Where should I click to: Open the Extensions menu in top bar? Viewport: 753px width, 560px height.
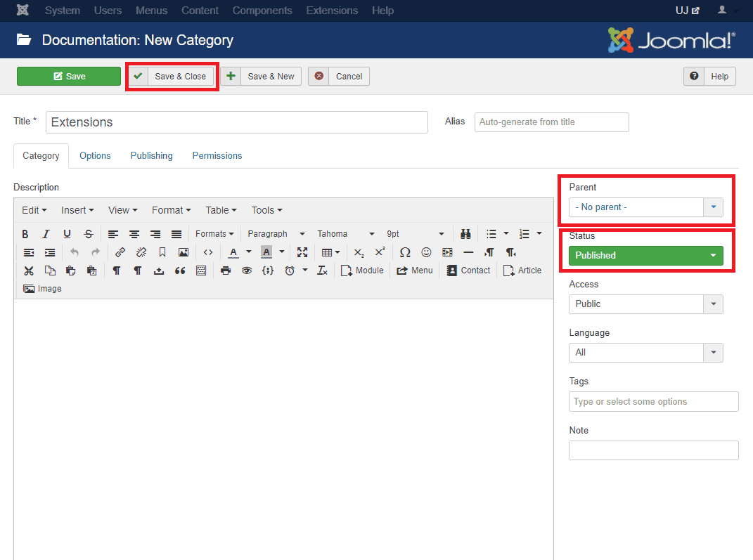tap(332, 11)
